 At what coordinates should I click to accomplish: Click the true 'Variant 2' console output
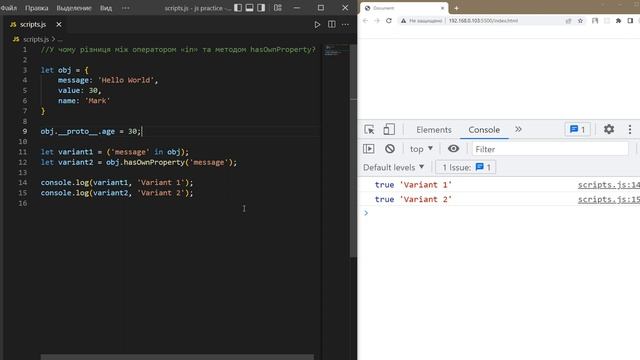pos(413,200)
